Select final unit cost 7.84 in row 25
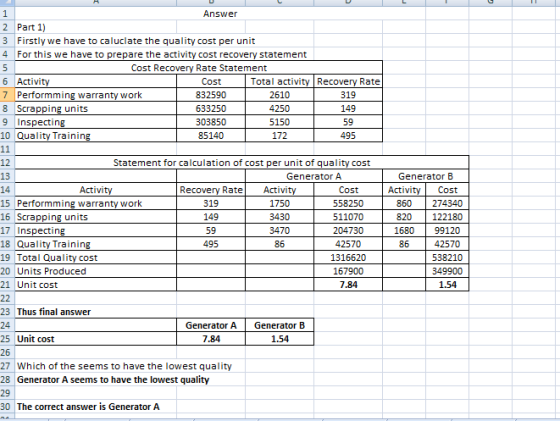This screenshot has width=560, height=421. (x=211, y=339)
